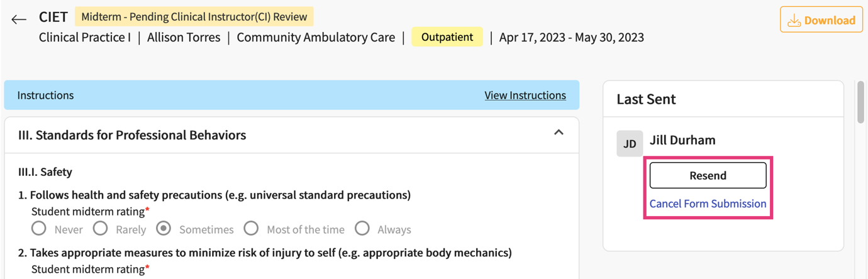
Task: Click the Midterm Pending Clinical Instructor Review status badge
Action: (194, 17)
